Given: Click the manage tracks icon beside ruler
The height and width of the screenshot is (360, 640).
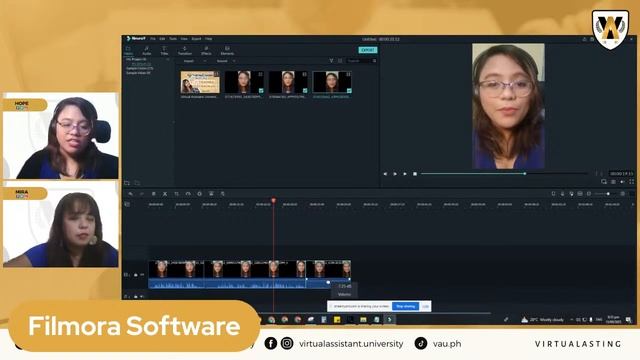Looking at the screenshot, I should (x=127, y=204).
